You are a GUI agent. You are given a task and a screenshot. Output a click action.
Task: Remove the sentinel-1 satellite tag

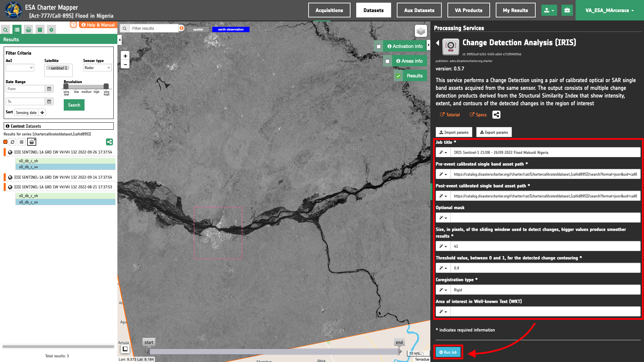coord(49,68)
